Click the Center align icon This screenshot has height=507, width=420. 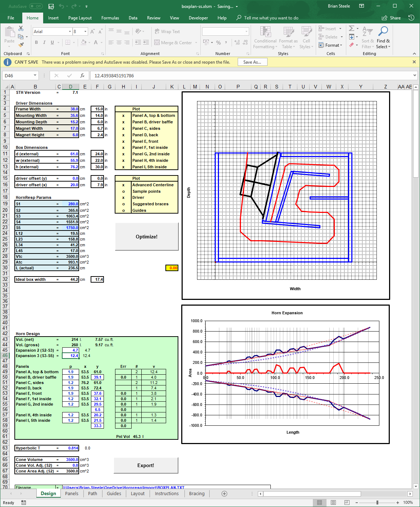pyautogui.click(x=119, y=42)
